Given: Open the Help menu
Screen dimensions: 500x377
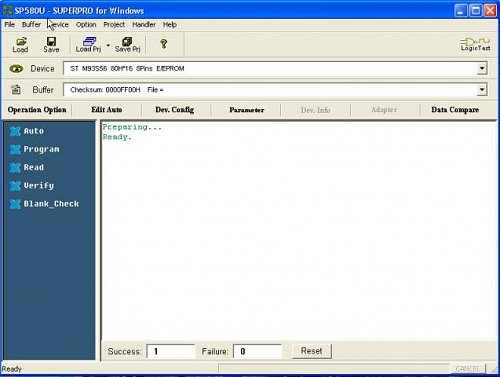Looking at the screenshot, I should coord(170,25).
